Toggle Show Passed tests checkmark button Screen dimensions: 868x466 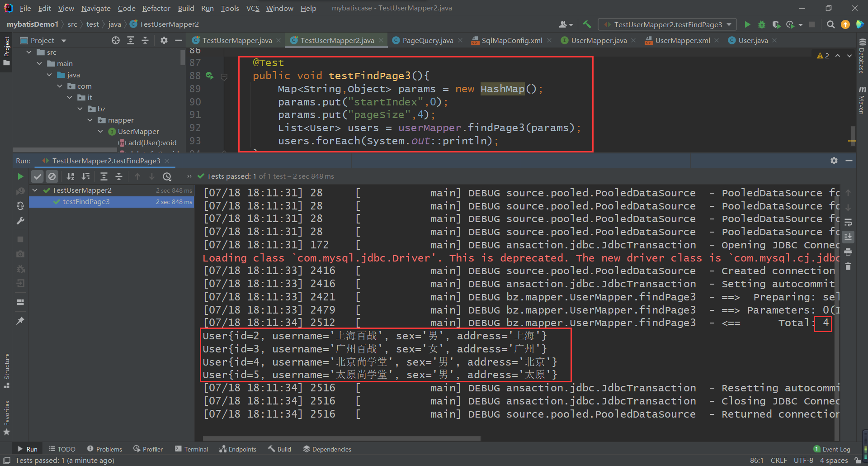tap(38, 176)
